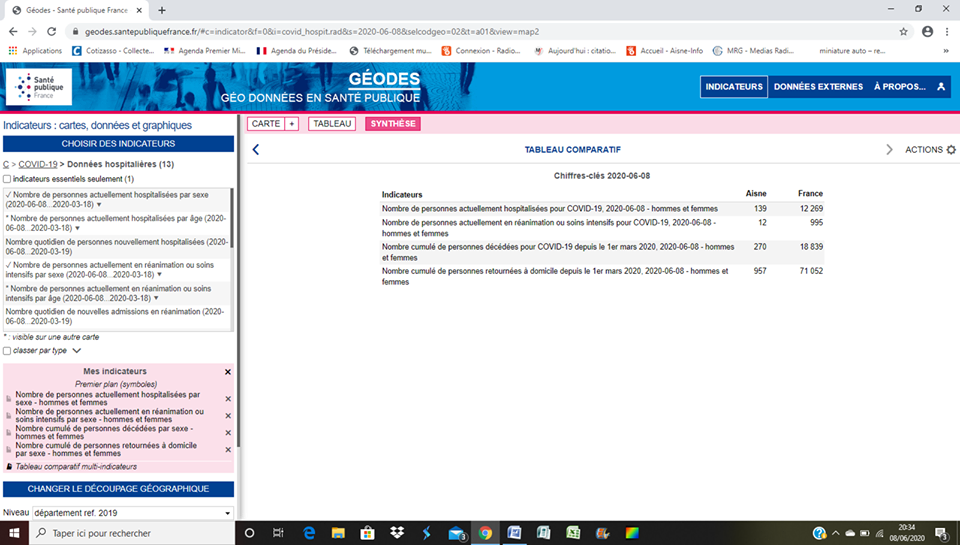This screenshot has width=960, height=545.
Task: Click GÉODES site title link
Action: pos(384,79)
